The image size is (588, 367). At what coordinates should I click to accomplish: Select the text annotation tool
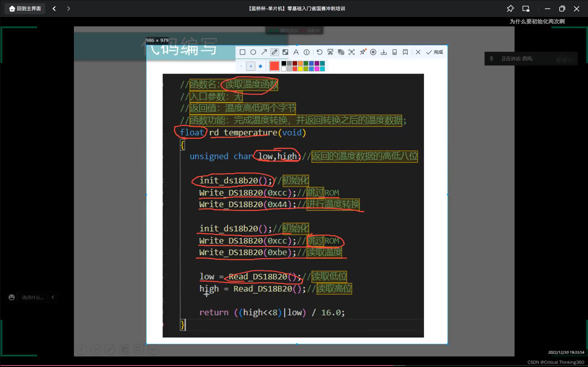[x=296, y=52]
